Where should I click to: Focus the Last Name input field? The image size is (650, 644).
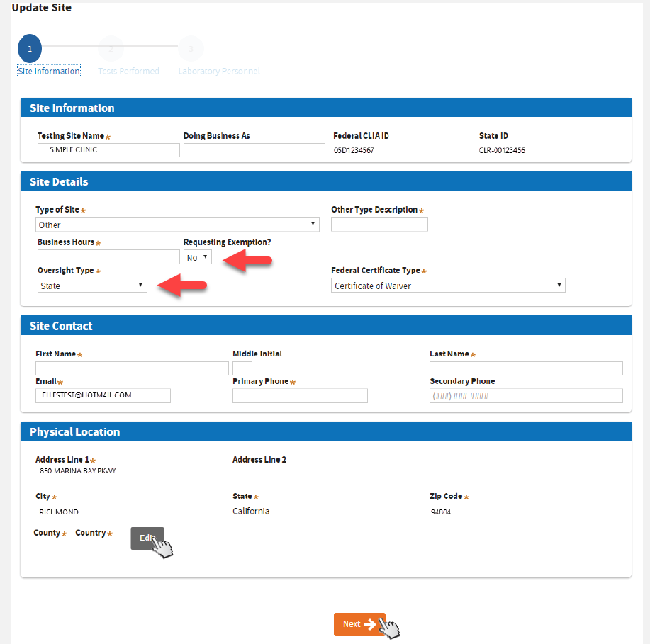pyautogui.click(x=526, y=368)
